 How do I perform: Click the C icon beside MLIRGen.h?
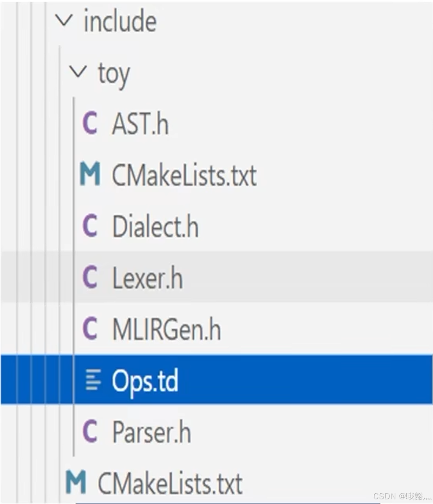pyautogui.click(x=91, y=329)
